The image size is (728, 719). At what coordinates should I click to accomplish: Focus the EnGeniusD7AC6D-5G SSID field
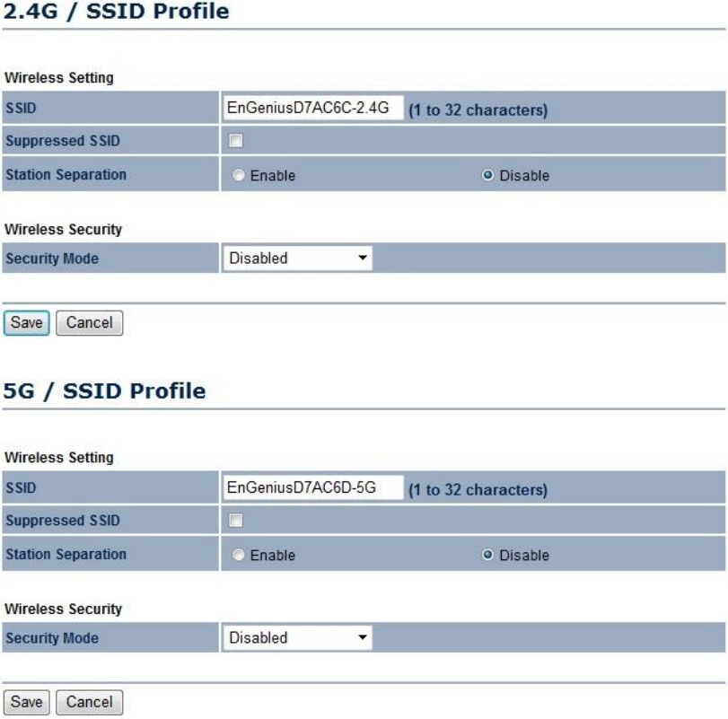coord(313,487)
